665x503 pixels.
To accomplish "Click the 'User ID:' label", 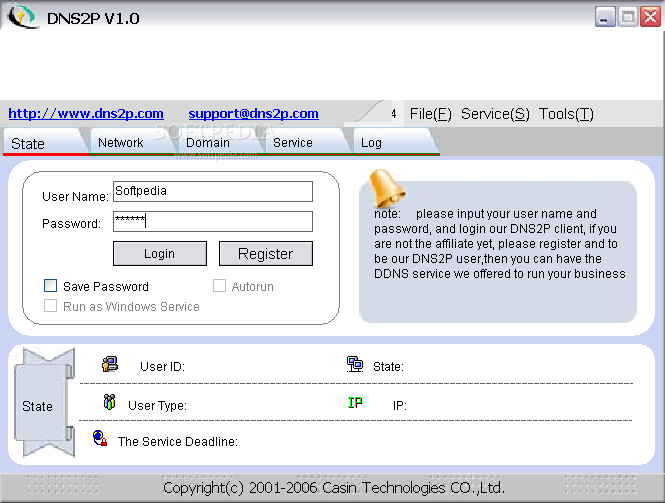I will coord(162,366).
